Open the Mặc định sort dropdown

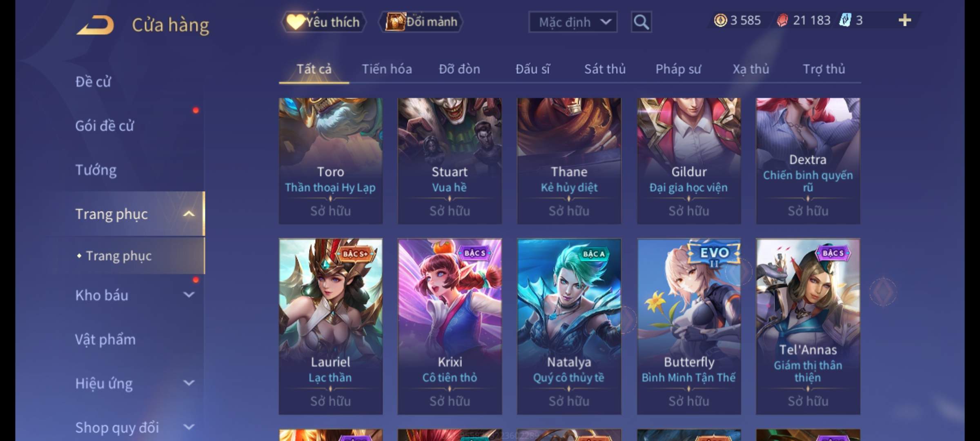(572, 22)
